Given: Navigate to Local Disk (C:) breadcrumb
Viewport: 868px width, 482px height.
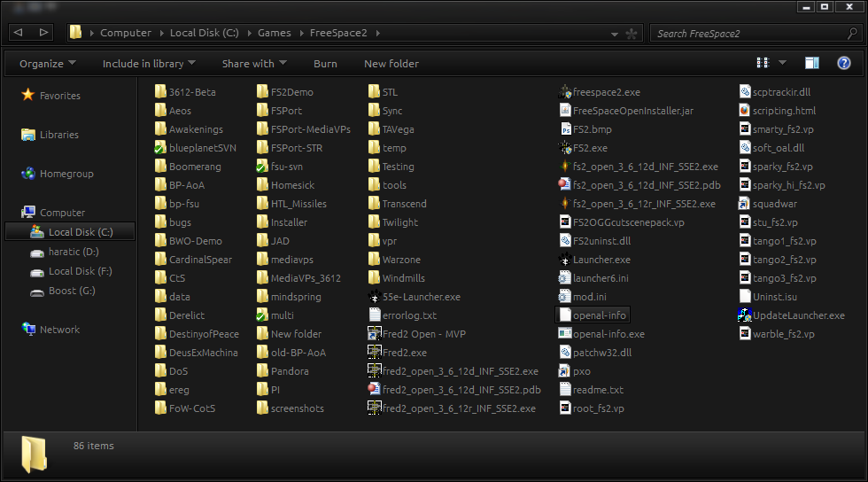Looking at the screenshot, I should pyautogui.click(x=205, y=34).
